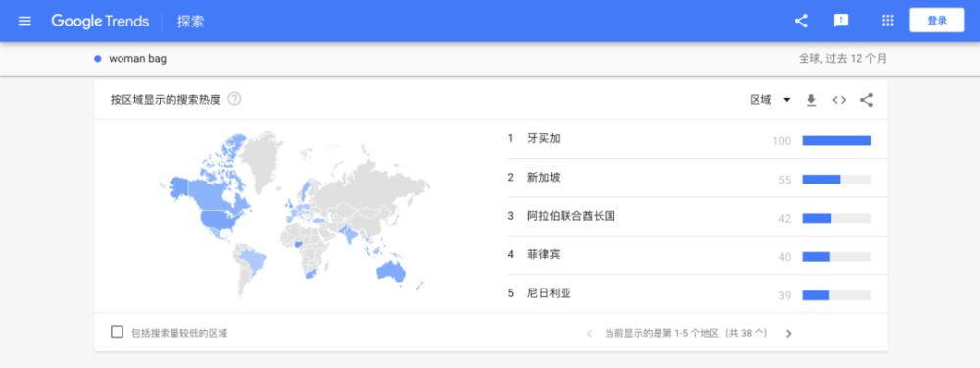The image size is (980, 368).
Task: Go to next page of regions
Action: click(x=788, y=333)
